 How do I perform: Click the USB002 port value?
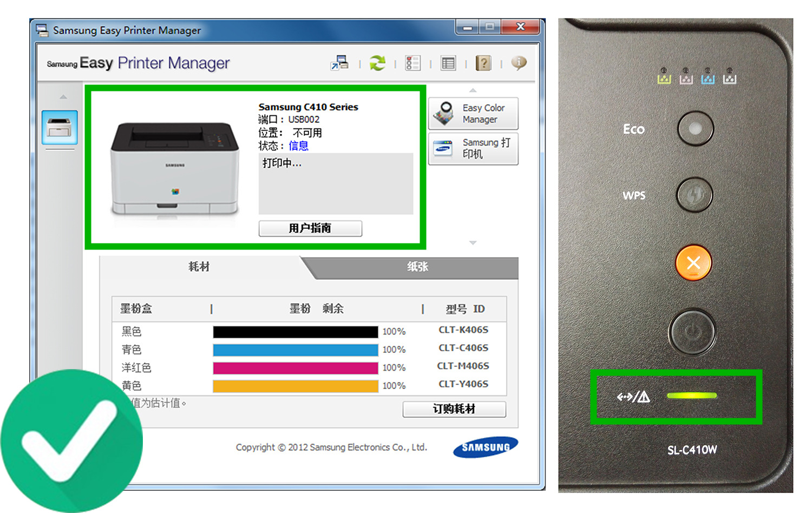[304, 119]
